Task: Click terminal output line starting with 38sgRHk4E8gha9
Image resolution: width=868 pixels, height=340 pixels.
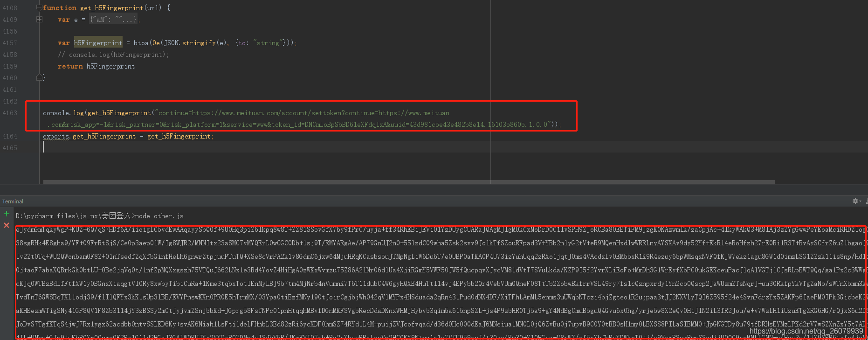Action: tap(441, 243)
